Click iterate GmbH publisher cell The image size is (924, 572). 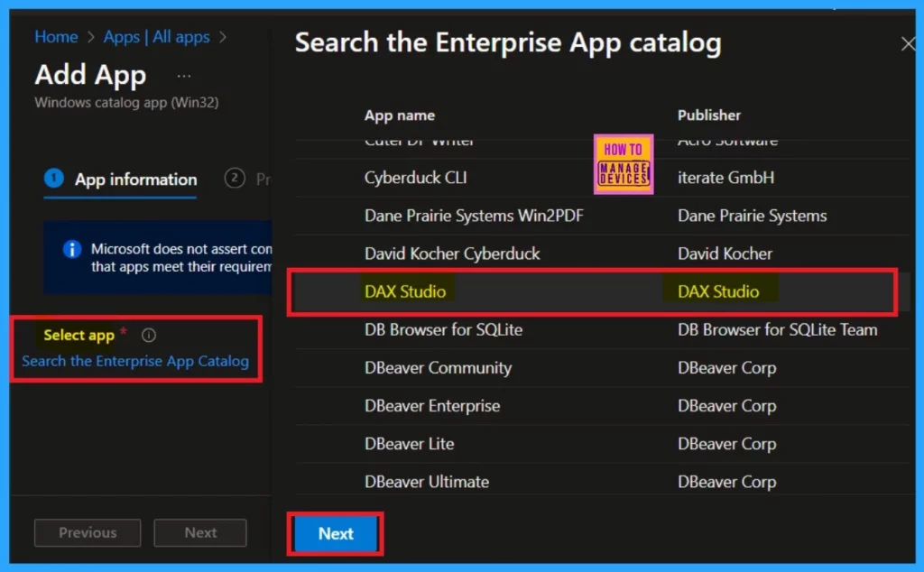(x=725, y=178)
